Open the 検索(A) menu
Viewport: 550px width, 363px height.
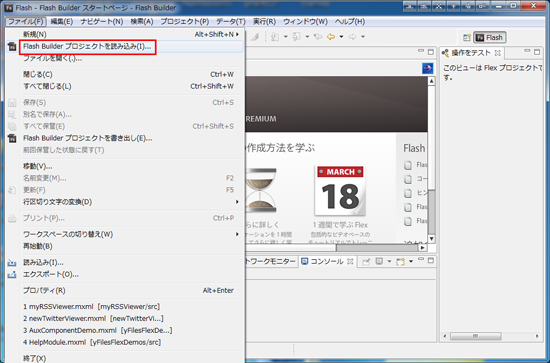[x=142, y=21]
